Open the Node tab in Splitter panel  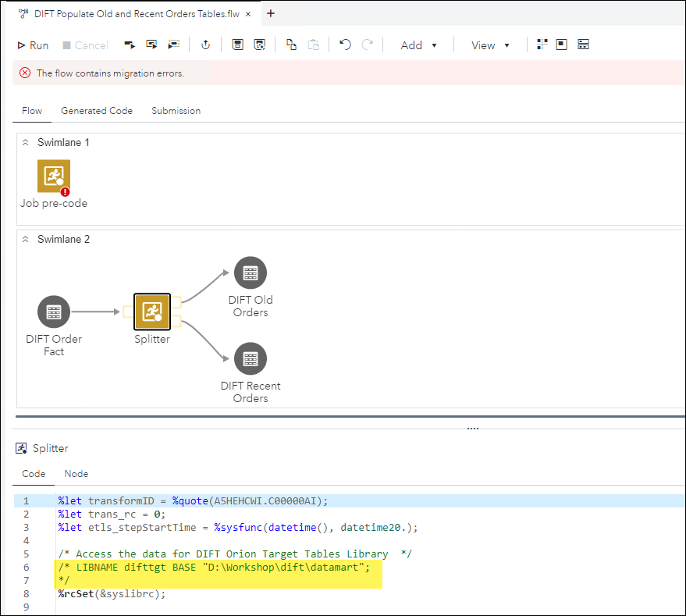(76, 474)
